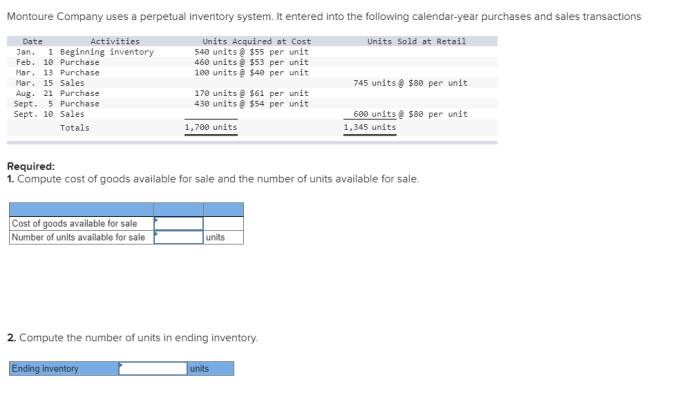Screen dimensions: 700x411
Task: Click the 'units' label next to Ending inventory
Action: pos(211,369)
